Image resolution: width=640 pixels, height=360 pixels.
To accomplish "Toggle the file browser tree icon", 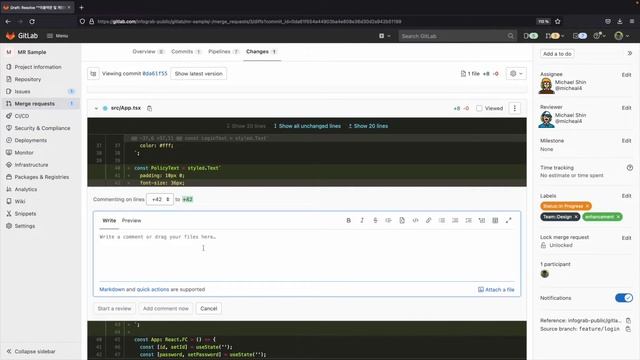I will click(93, 73).
